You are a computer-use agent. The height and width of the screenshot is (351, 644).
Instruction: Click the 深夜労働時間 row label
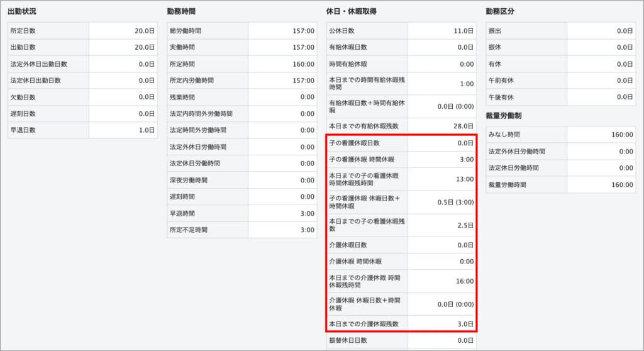pyautogui.click(x=186, y=180)
